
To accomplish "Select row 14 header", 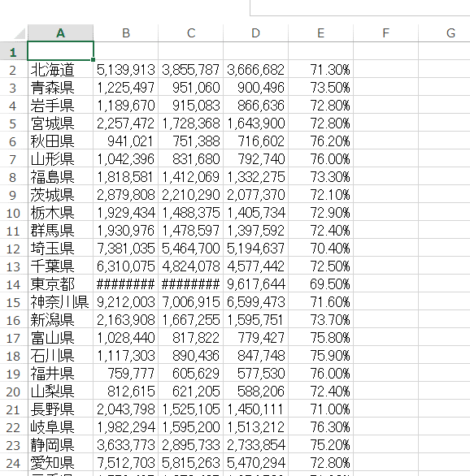I will [x=13, y=284].
